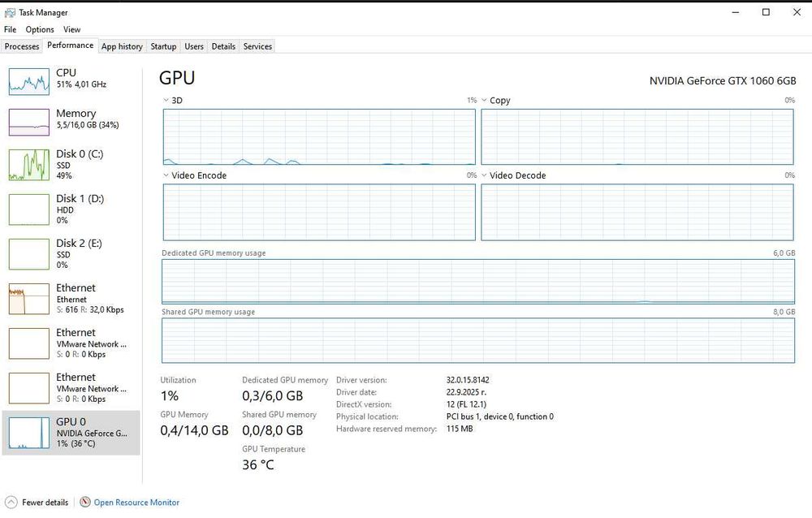
Task: Open Disk 1 (D:) HDD performance view
Action: 71,209
